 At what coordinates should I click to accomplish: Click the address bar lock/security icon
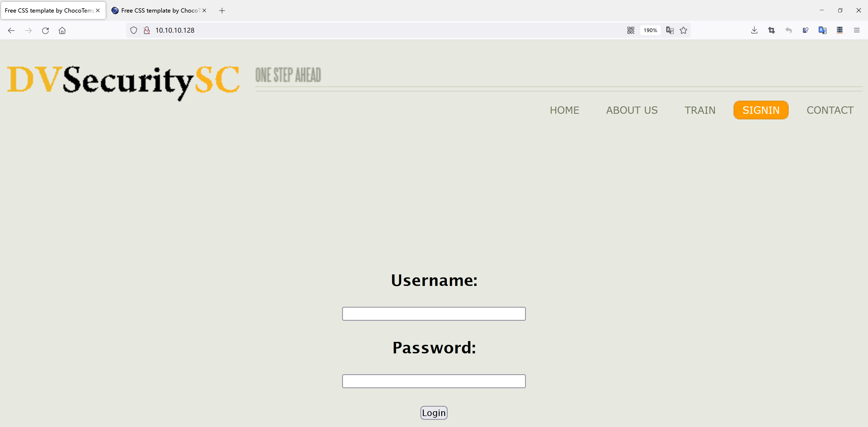pos(147,30)
